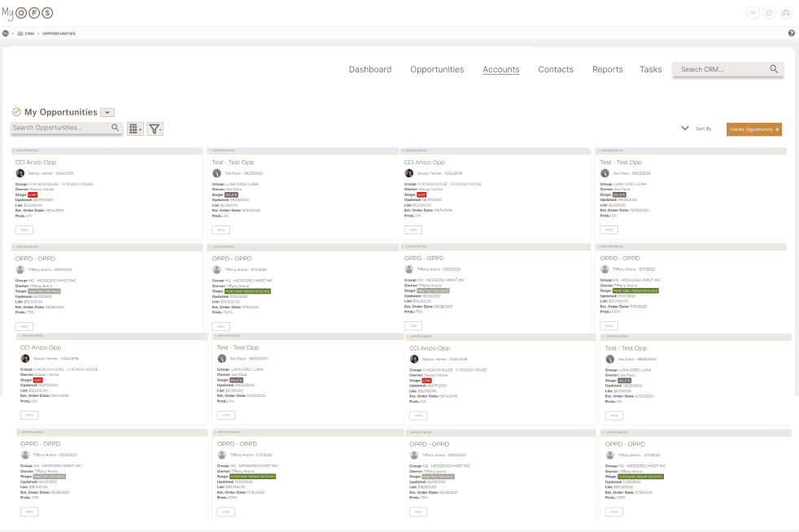
Task: Click the MyOFS logo
Action: click(x=28, y=13)
